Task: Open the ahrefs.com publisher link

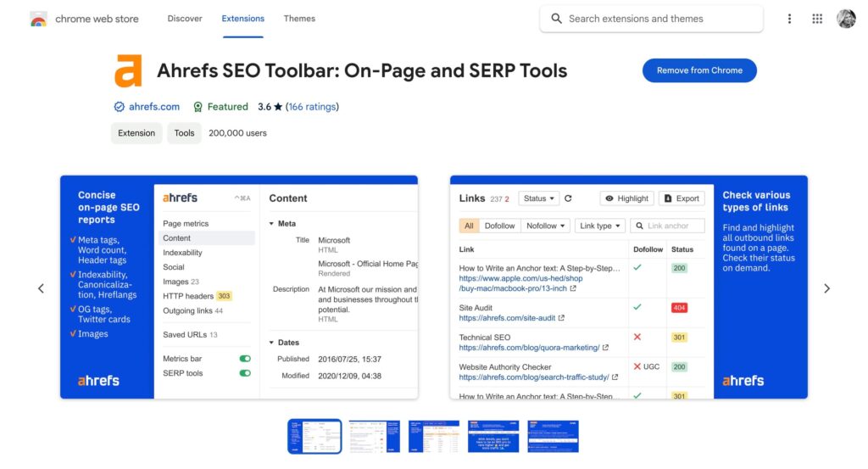Action: tap(154, 107)
